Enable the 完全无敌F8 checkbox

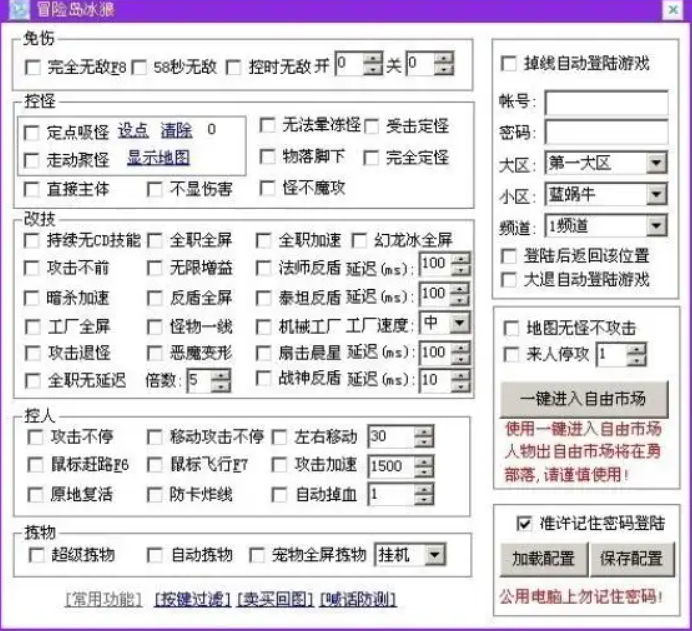point(33,68)
